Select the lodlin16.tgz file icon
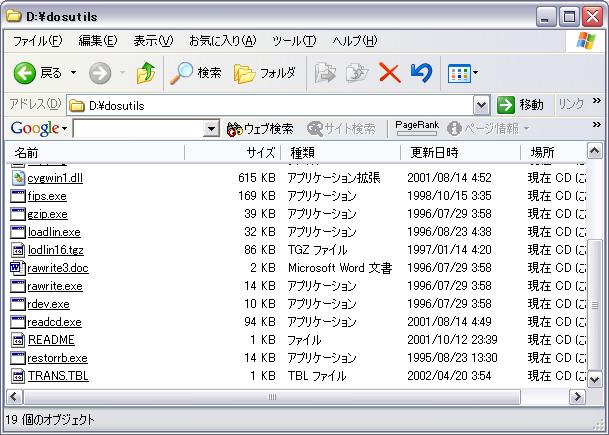 pos(18,250)
